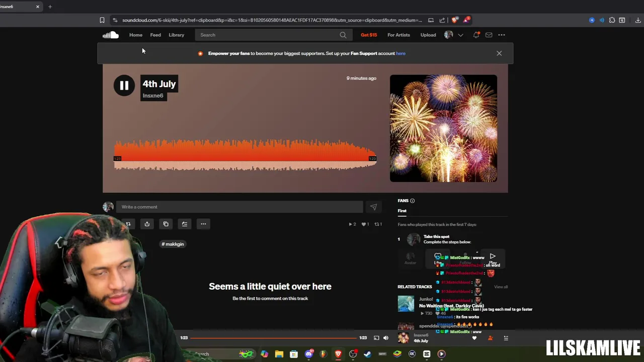The width and height of the screenshot is (644, 362).
Task: Like the track in the bottom player
Action: pyautogui.click(x=474, y=338)
